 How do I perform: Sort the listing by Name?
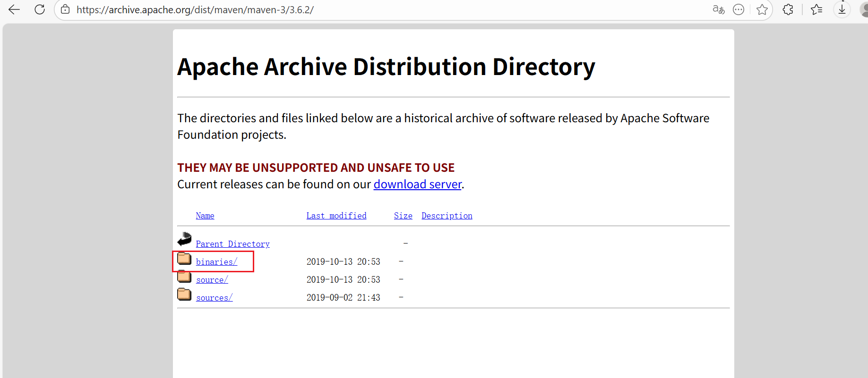click(x=205, y=216)
